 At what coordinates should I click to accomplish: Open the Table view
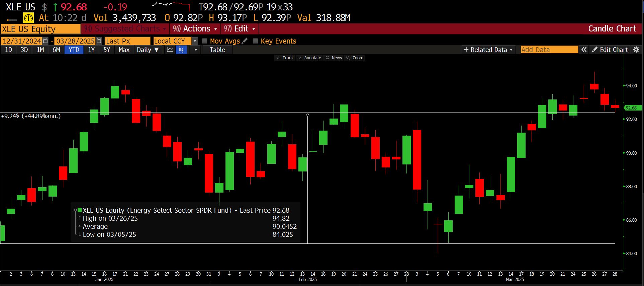point(217,50)
